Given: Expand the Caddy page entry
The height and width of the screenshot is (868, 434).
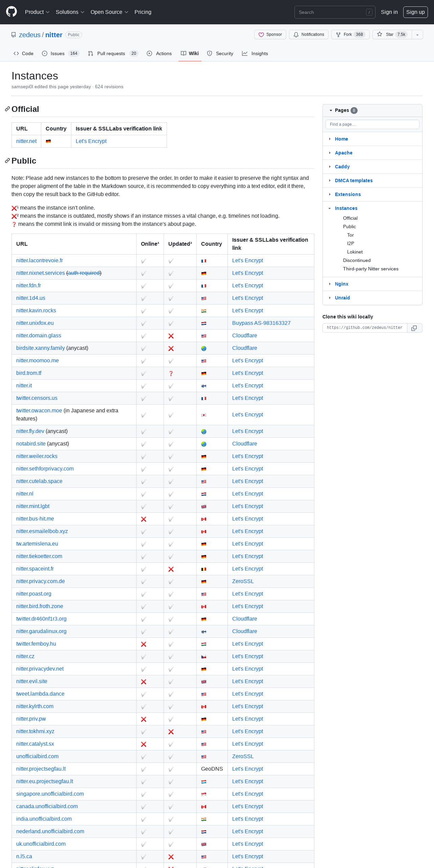Looking at the screenshot, I should [330, 167].
